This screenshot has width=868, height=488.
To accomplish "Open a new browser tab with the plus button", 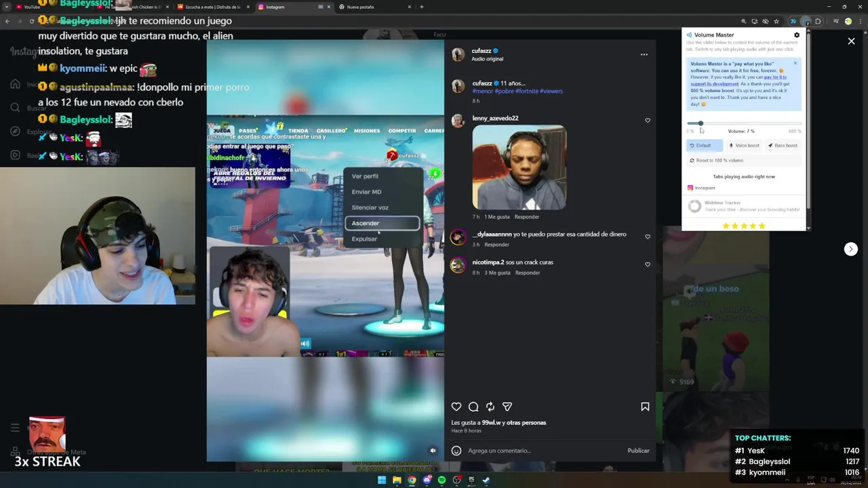I will coord(422,7).
